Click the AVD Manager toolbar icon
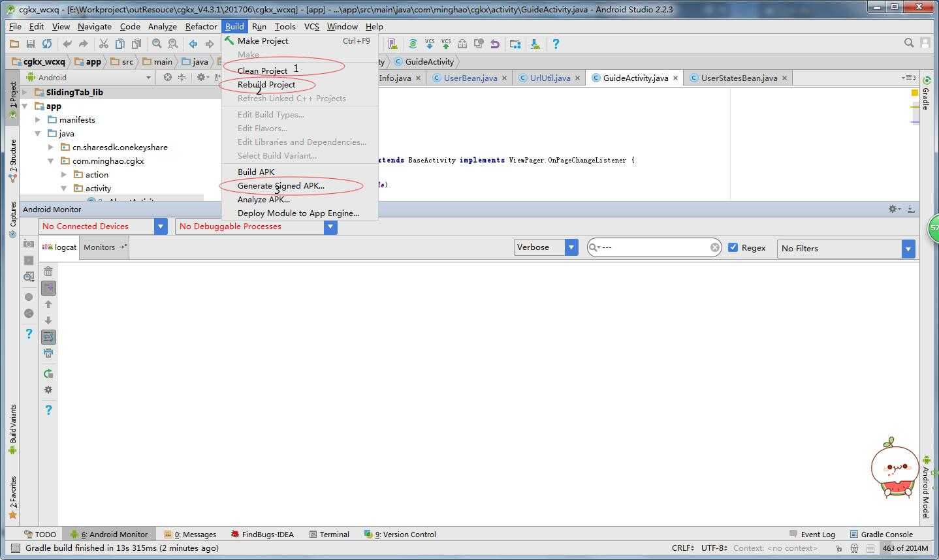Image resolution: width=939 pixels, height=560 pixels. (392, 44)
